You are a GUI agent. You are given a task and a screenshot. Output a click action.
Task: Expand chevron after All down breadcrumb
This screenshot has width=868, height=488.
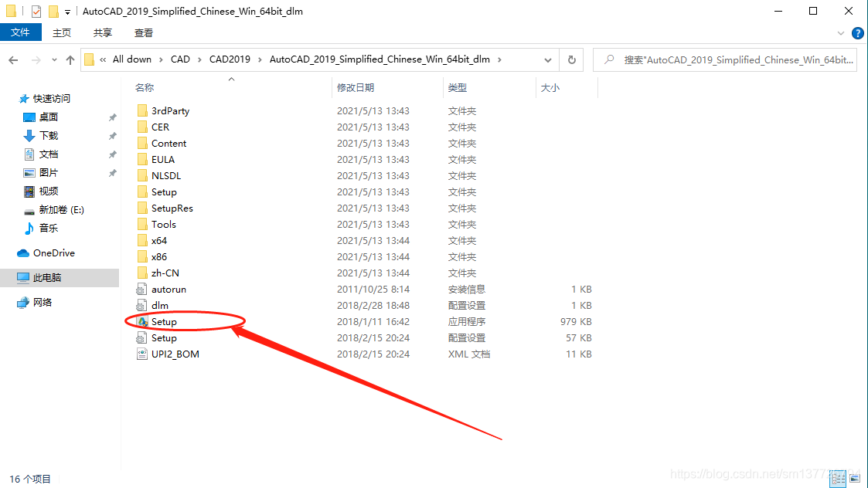161,59
